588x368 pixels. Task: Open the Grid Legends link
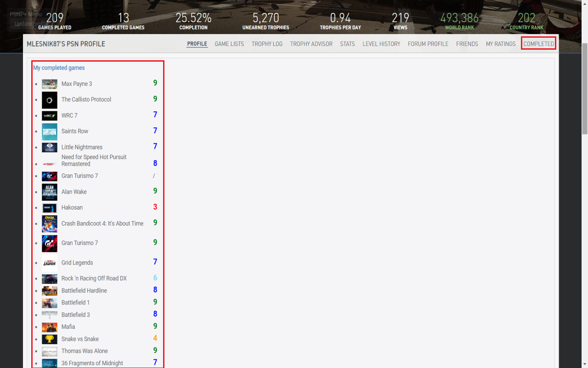click(x=77, y=263)
